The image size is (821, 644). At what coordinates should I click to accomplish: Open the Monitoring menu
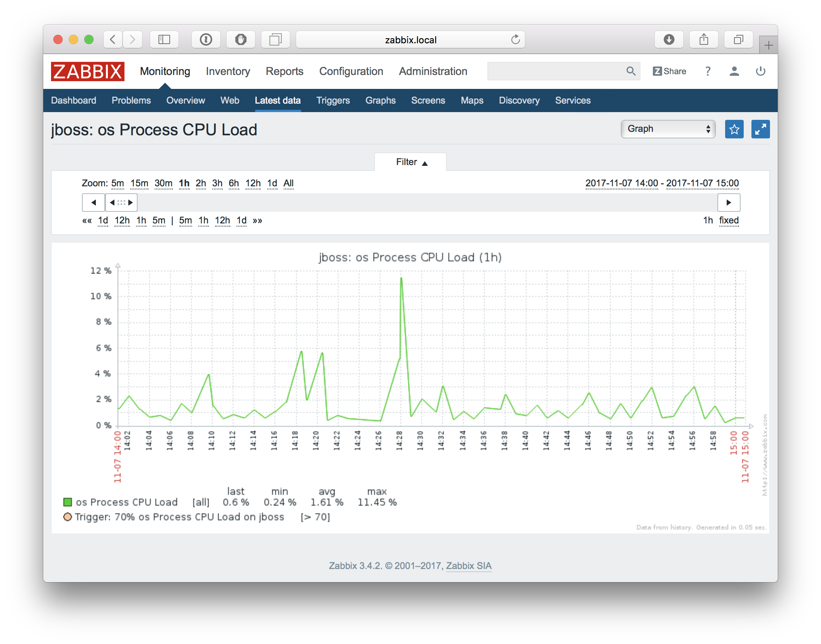coord(165,72)
